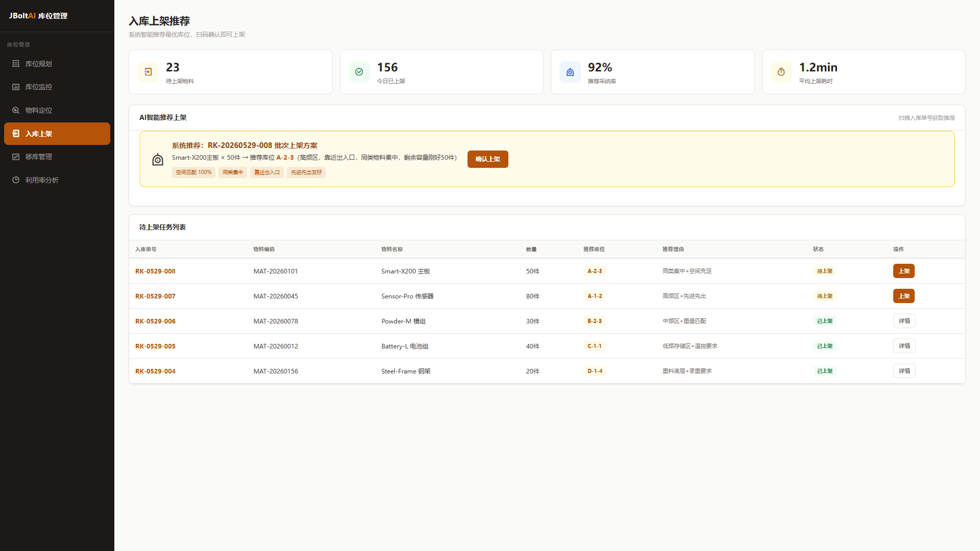Click 上架 button for RK-0529-008
This screenshot has width=980, height=551.
(904, 271)
